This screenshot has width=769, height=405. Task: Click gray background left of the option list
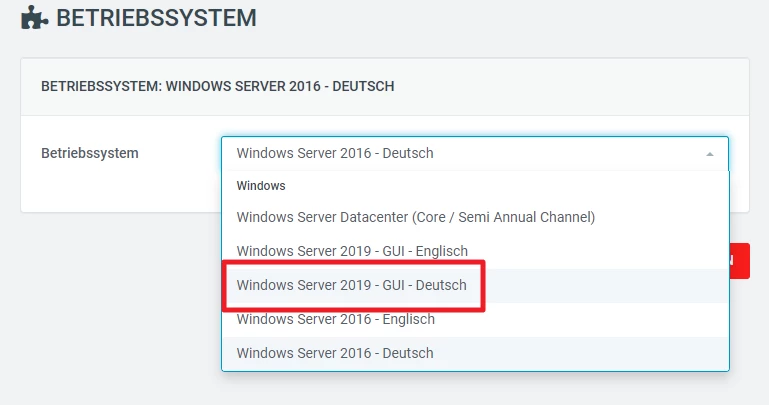pyautogui.click(x=110, y=300)
